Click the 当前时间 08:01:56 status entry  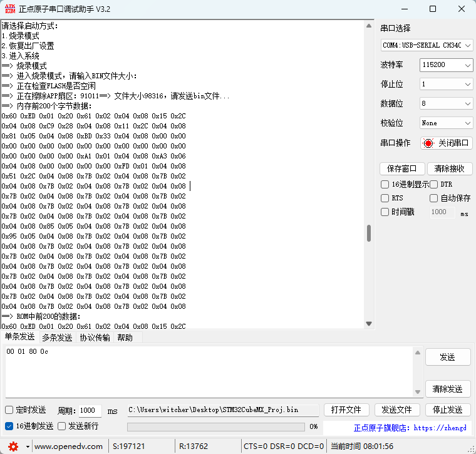362,446
